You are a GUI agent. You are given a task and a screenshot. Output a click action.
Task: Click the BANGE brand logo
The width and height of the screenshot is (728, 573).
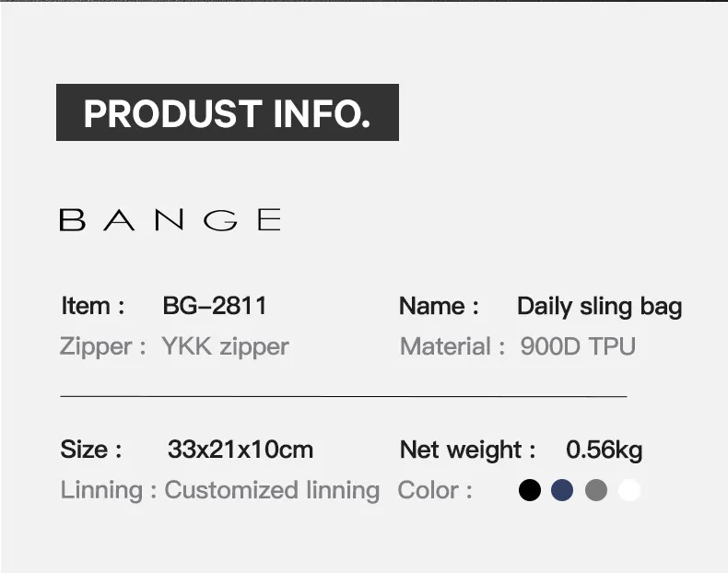[x=170, y=219]
